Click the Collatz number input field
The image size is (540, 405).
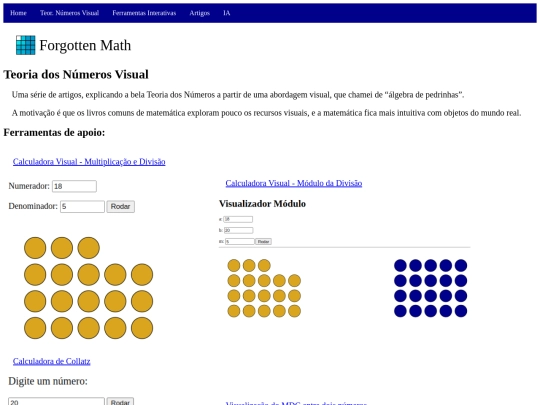coord(56,402)
